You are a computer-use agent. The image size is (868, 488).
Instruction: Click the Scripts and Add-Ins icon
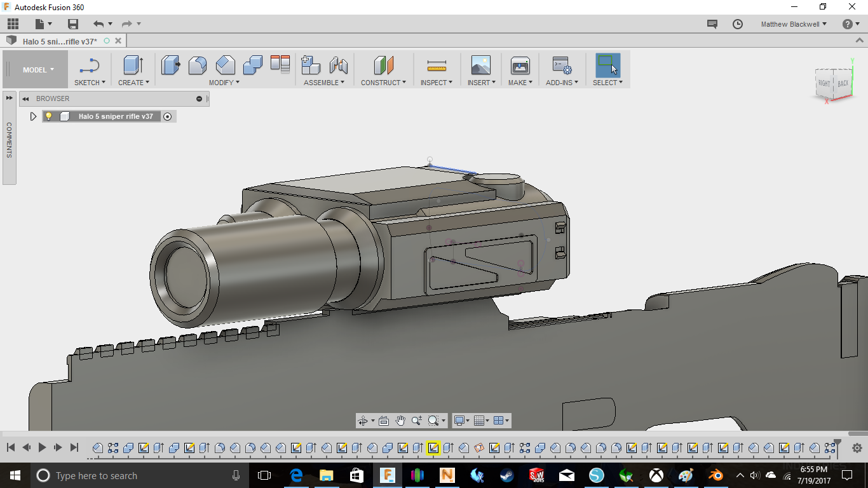[x=562, y=65]
